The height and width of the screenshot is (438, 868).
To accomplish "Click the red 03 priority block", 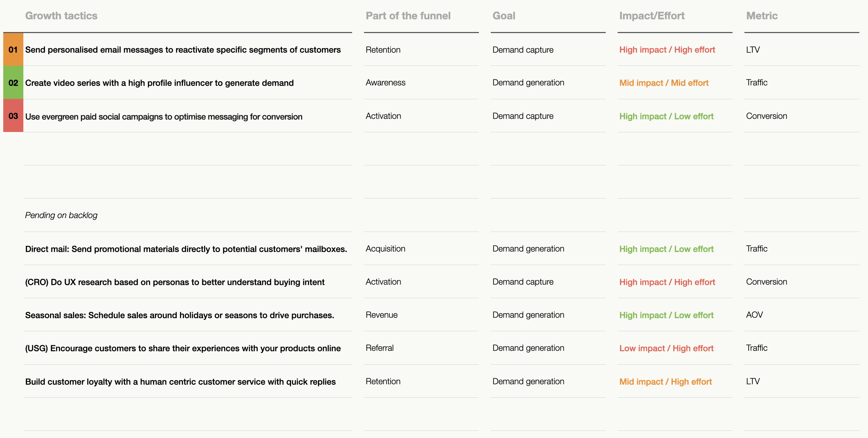I will [x=13, y=116].
